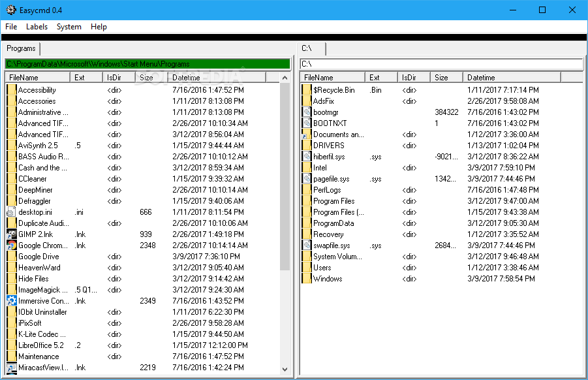Select the PerfLogs entry text
This screenshot has width=588, height=380.
(x=327, y=190)
